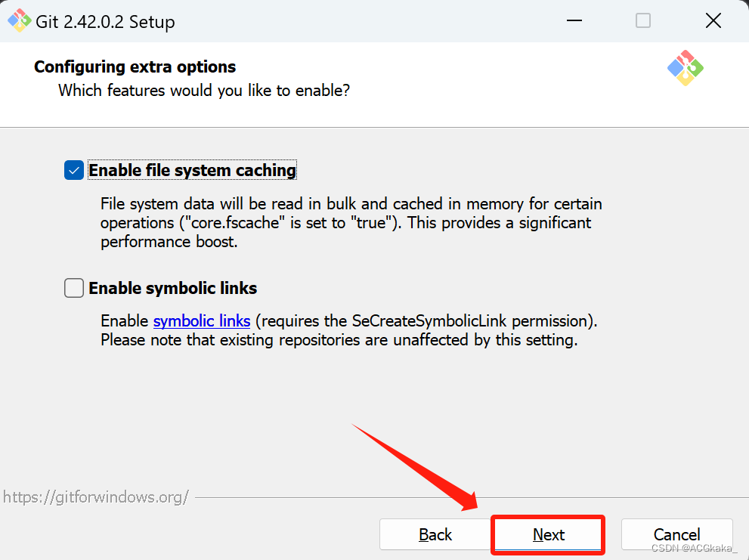
Task: Select the 'Enable symbolic links' label
Action: pyautogui.click(x=173, y=288)
